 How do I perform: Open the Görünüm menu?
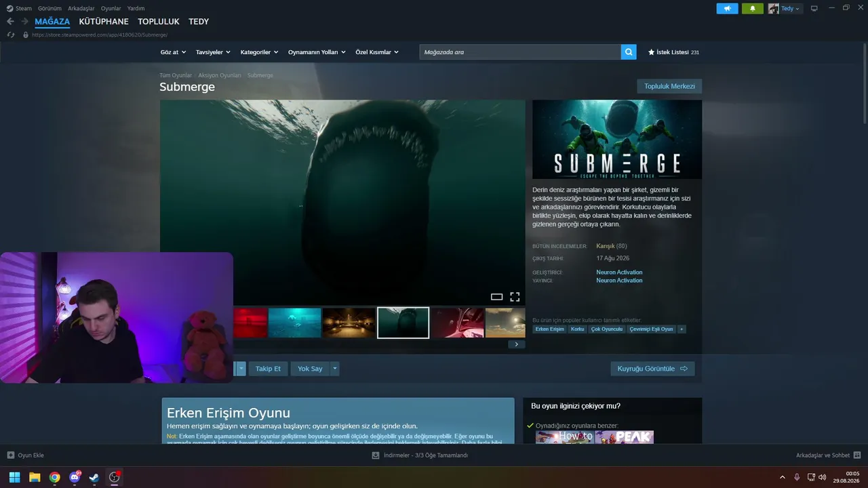pos(50,8)
